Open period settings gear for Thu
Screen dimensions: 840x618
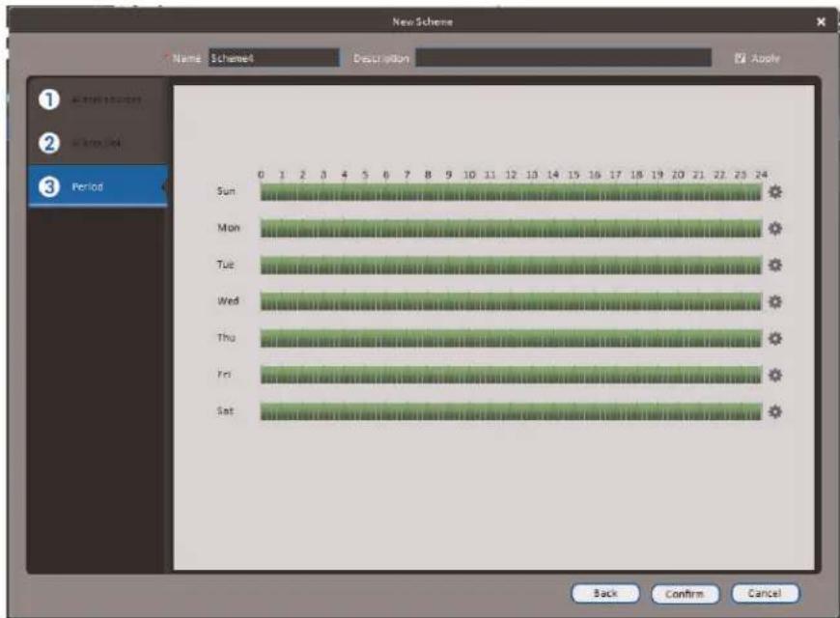[x=774, y=338]
